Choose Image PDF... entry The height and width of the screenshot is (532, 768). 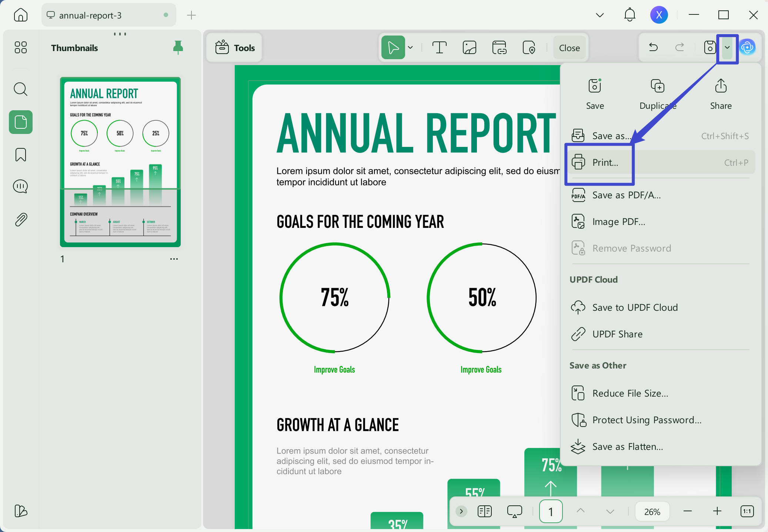click(x=661, y=222)
